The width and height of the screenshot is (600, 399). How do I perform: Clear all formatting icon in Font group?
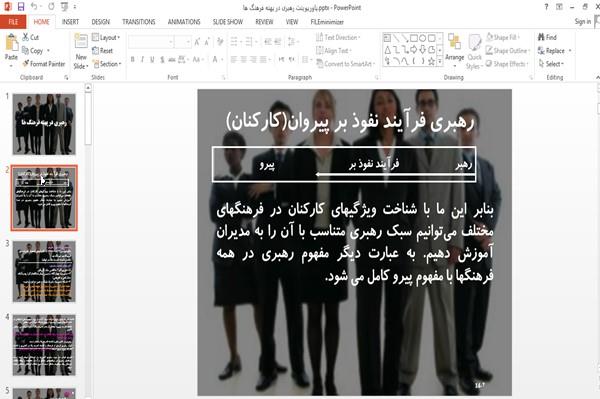pyautogui.click(x=220, y=42)
